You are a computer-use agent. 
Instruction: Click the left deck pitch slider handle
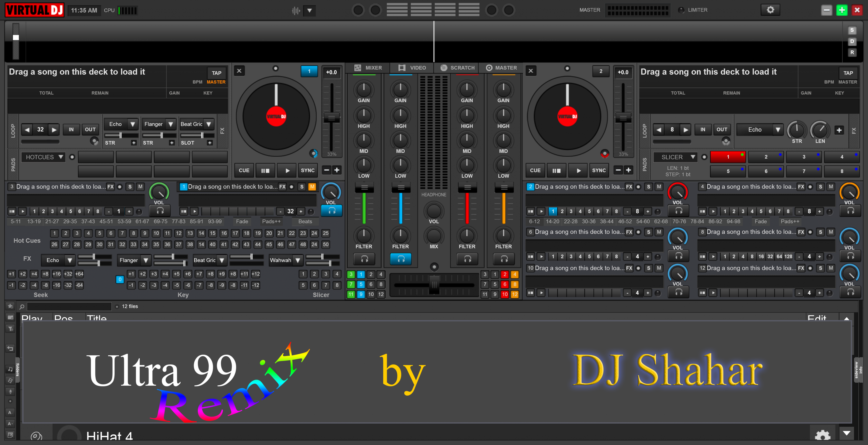[332, 118]
